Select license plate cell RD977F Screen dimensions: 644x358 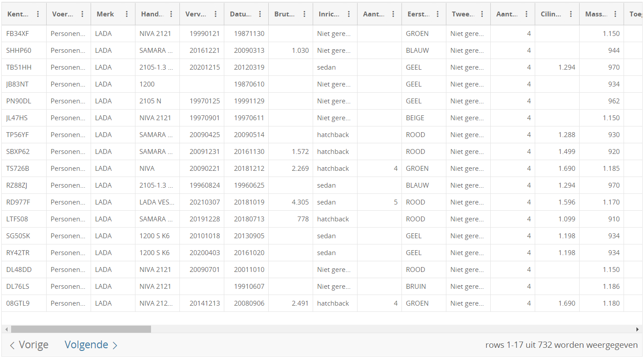point(24,202)
